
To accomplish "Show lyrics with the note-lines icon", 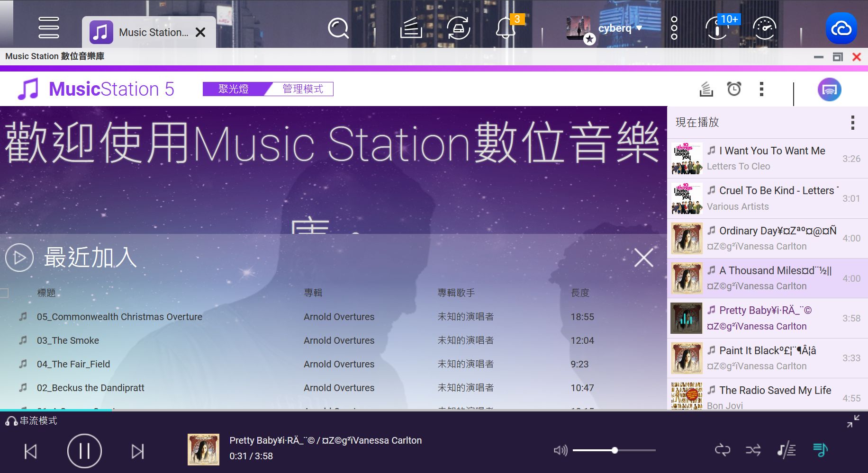I will coord(787,450).
